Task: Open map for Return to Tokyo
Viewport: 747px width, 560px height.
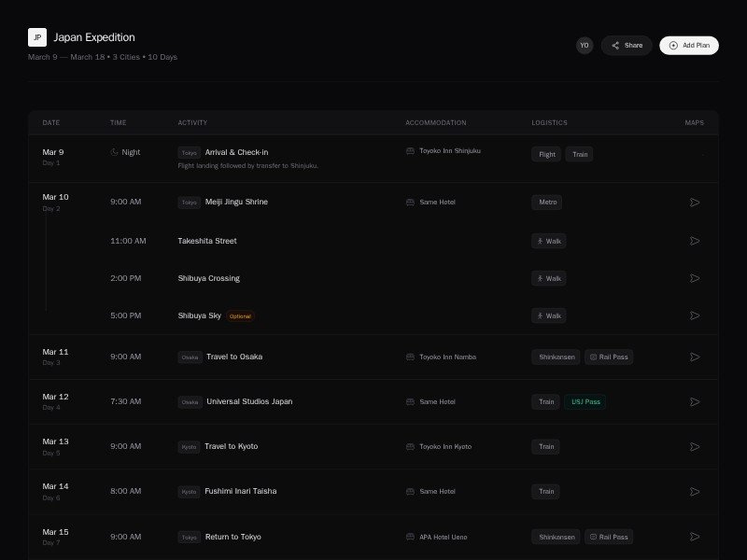Action: click(x=694, y=537)
